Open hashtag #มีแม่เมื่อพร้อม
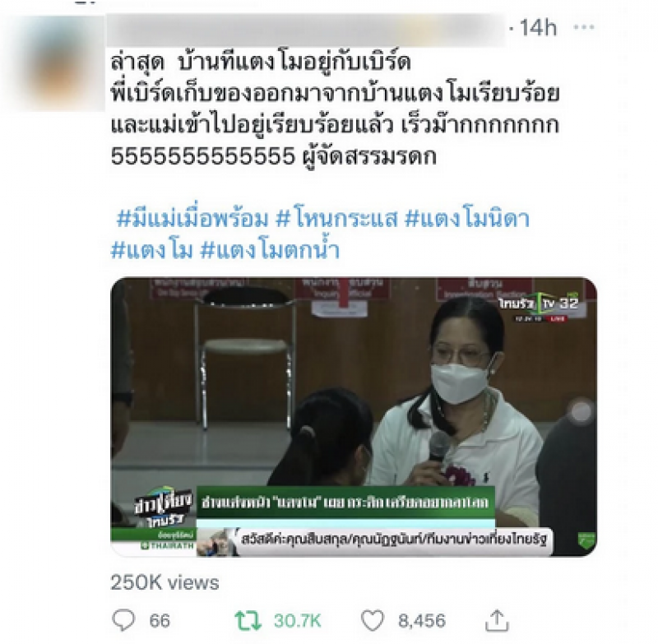This screenshot has width=658, height=644. coord(192,219)
